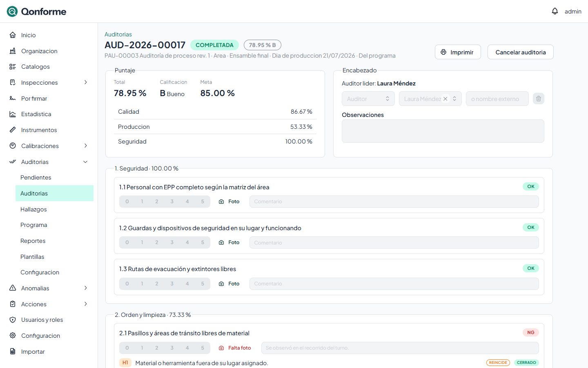
Task: Click the camera Foto icon for item 1.1
Action: (x=221, y=202)
